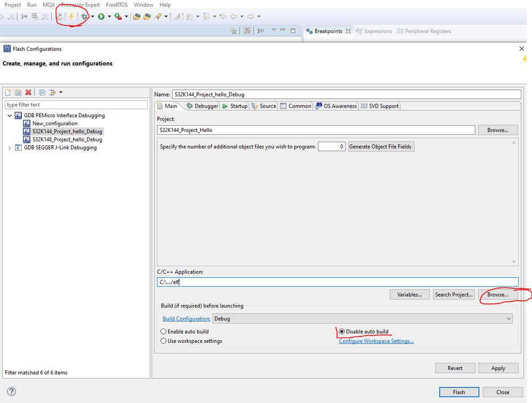Click the green bug Debug toolbar icon
Viewport: 532px width, 403px height.
[x=84, y=17]
